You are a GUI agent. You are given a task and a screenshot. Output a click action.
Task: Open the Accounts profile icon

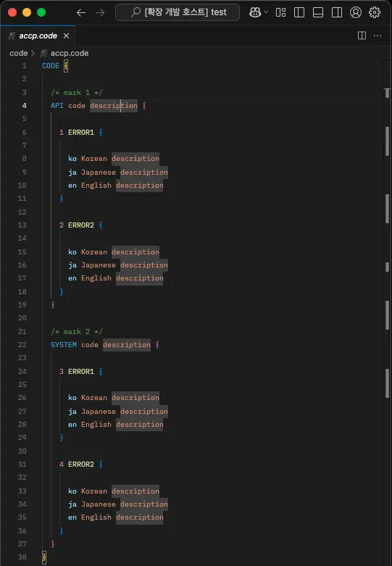(356, 12)
